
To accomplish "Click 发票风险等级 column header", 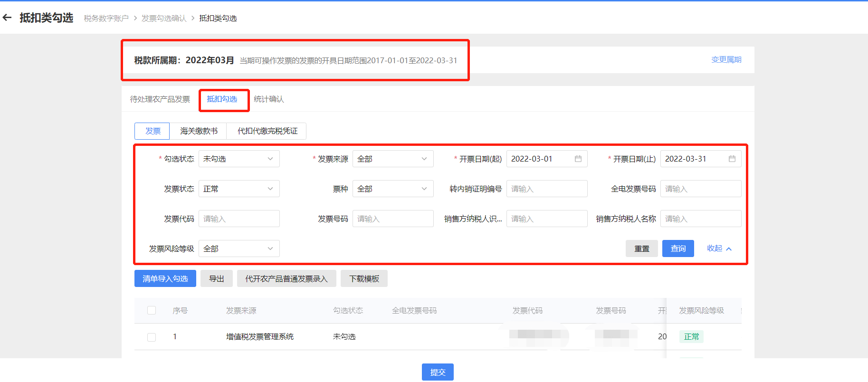I will (x=701, y=310).
